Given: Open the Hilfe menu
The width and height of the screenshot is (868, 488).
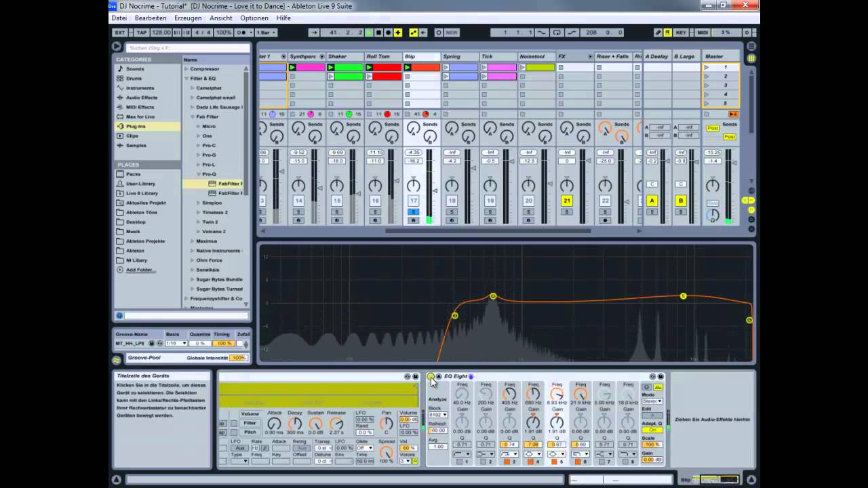Looking at the screenshot, I should pos(283,18).
